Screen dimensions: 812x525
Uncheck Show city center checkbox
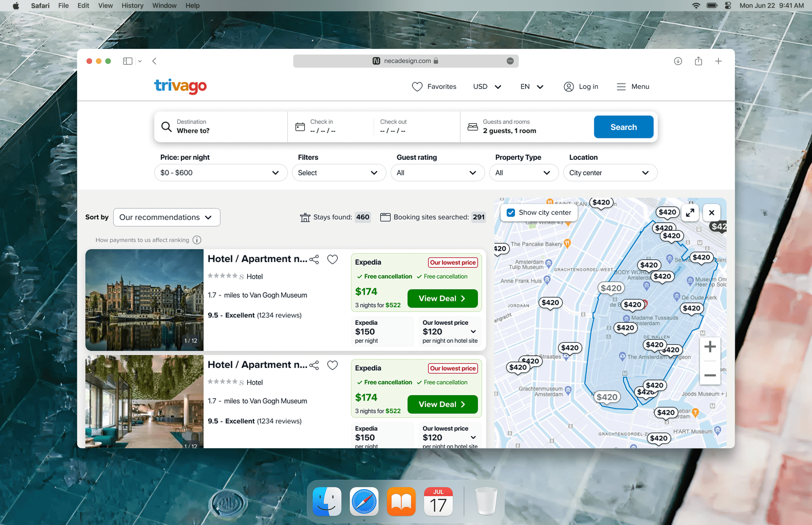tap(511, 212)
